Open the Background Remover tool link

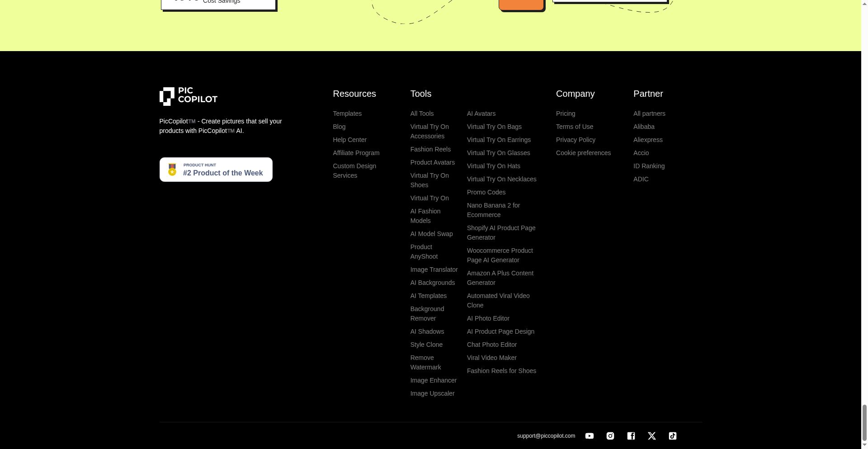click(427, 313)
